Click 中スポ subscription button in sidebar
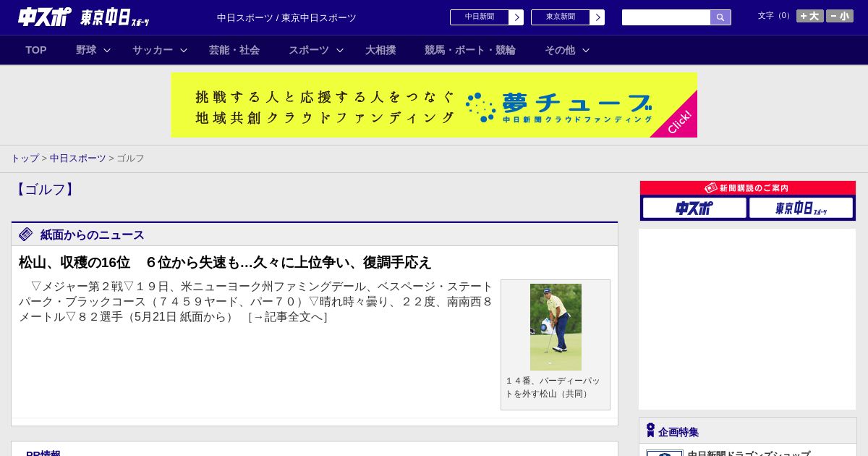Image resolution: width=868 pixels, height=456 pixels. click(694, 208)
